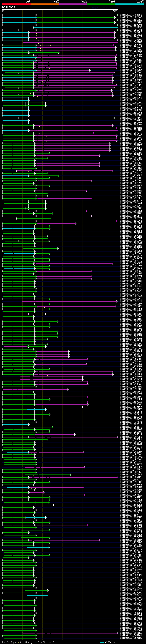The height and width of the screenshot is (644, 146).
Task: Click the green ~80% identity legend bar
Action: 101,4
